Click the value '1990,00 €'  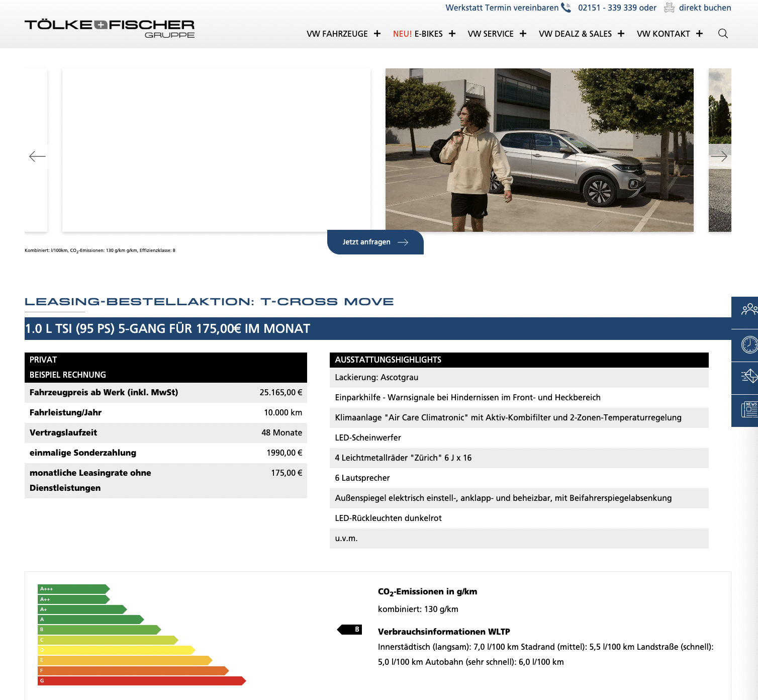[285, 453]
